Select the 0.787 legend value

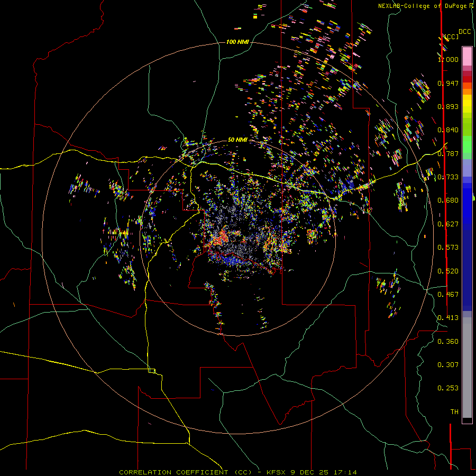pos(448,153)
